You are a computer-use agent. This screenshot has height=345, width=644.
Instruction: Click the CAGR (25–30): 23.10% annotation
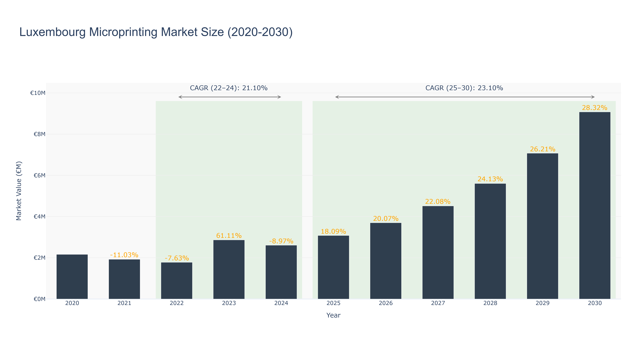[464, 88]
